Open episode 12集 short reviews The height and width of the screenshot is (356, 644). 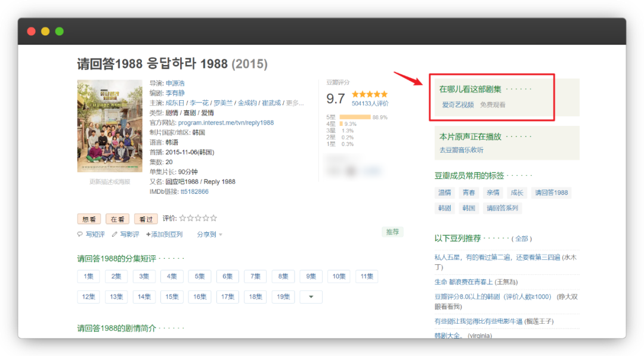point(88,296)
